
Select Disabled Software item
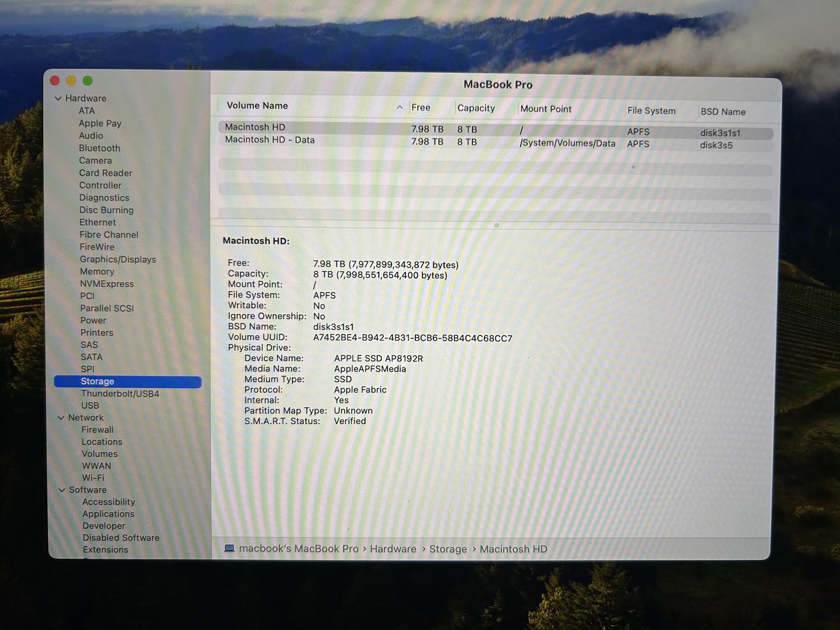point(121,538)
